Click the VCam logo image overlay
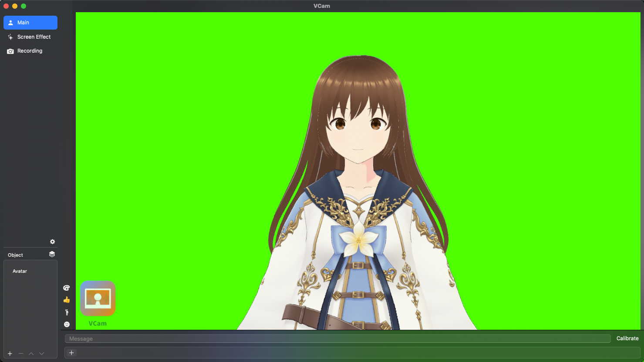This screenshot has width=644, height=362. click(98, 299)
